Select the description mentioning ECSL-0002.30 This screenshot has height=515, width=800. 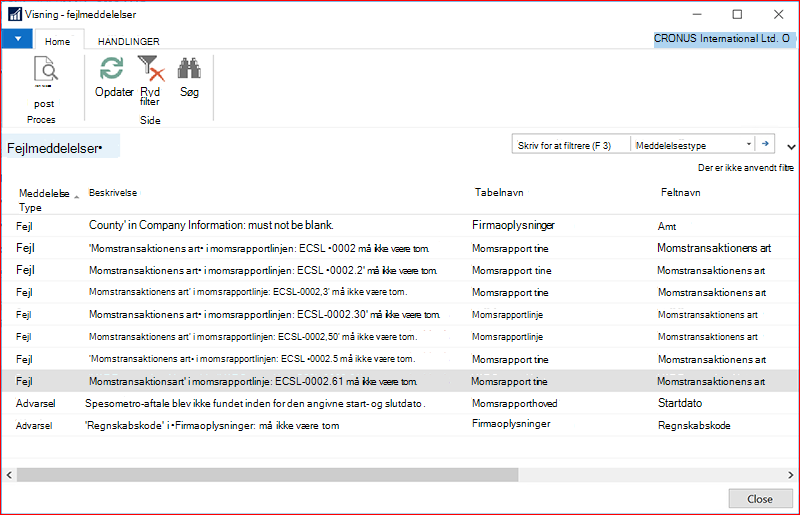264,314
